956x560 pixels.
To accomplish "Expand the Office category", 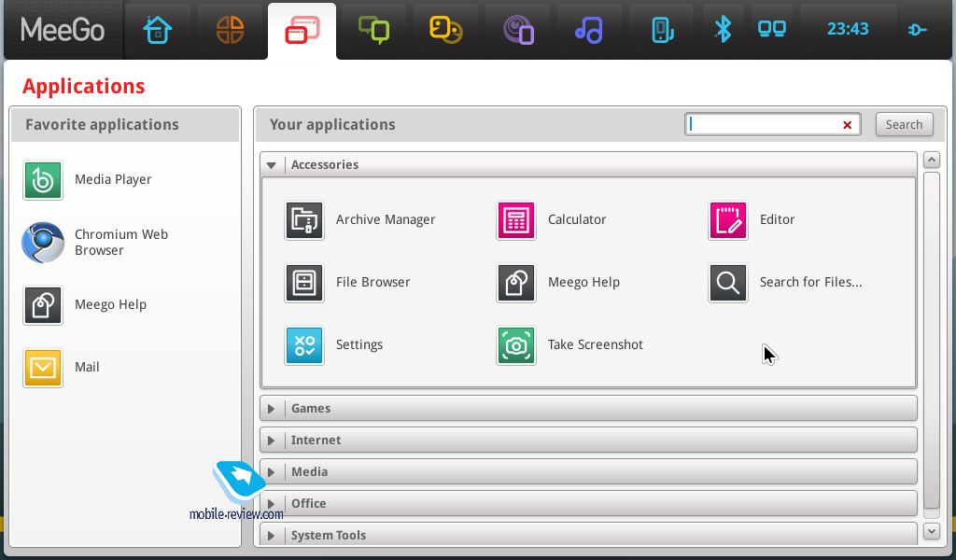I will pyautogui.click(x=588, y=503).
